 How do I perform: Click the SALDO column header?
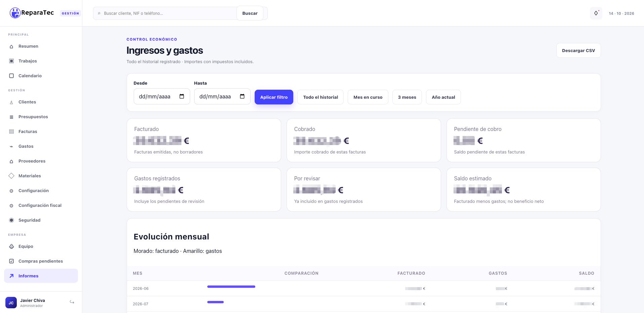point(587,273)
